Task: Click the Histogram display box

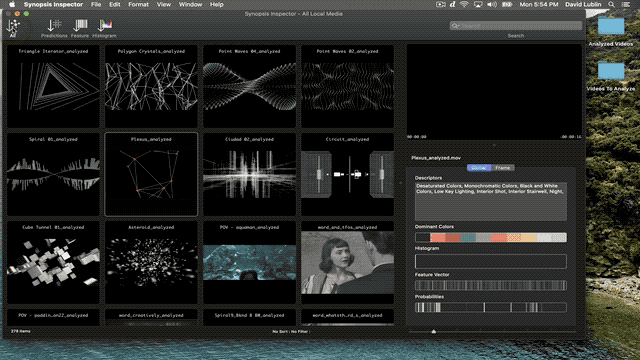Action: point(491,262)
